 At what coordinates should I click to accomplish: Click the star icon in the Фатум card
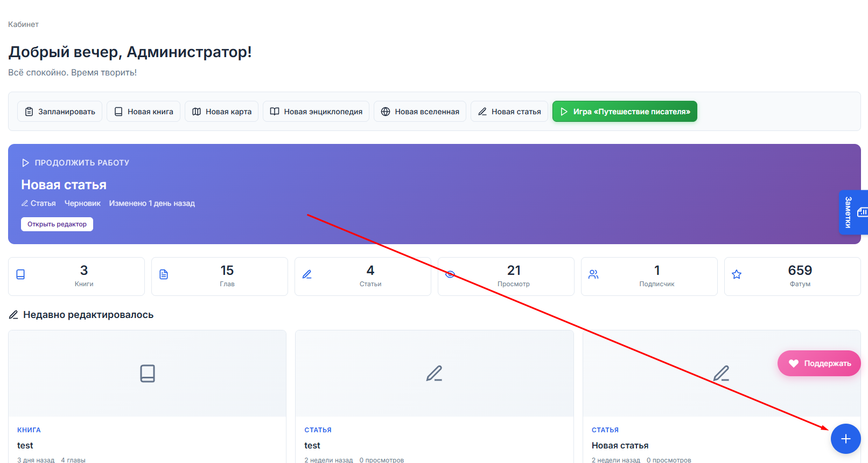[737, 274]
